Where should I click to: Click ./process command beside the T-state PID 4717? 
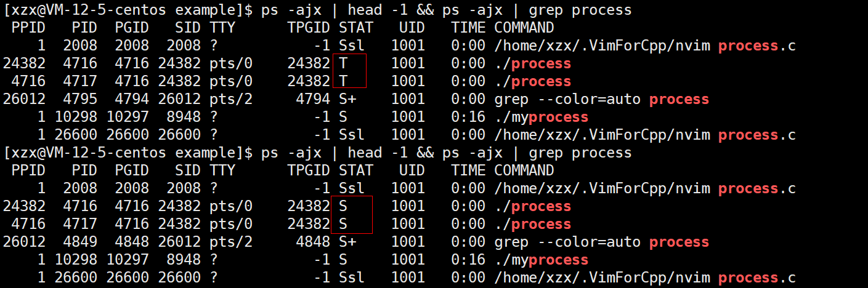tap(533, 81)
